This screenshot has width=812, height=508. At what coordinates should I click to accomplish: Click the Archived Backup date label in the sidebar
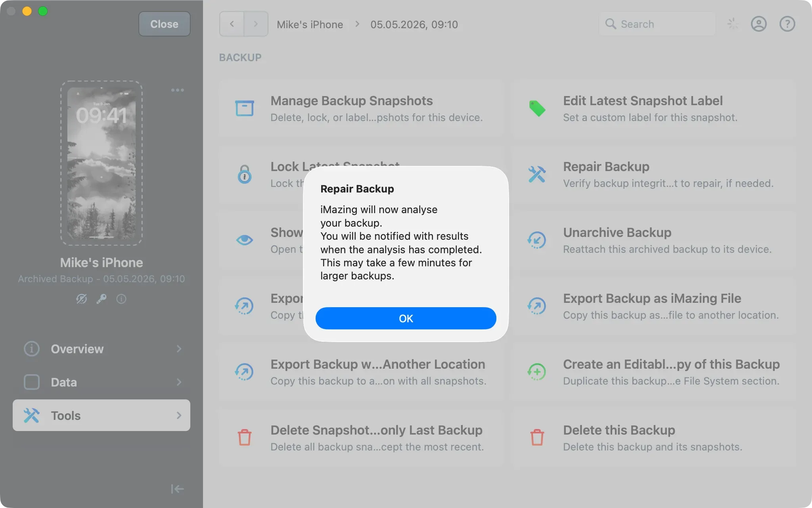click(101, 279)
